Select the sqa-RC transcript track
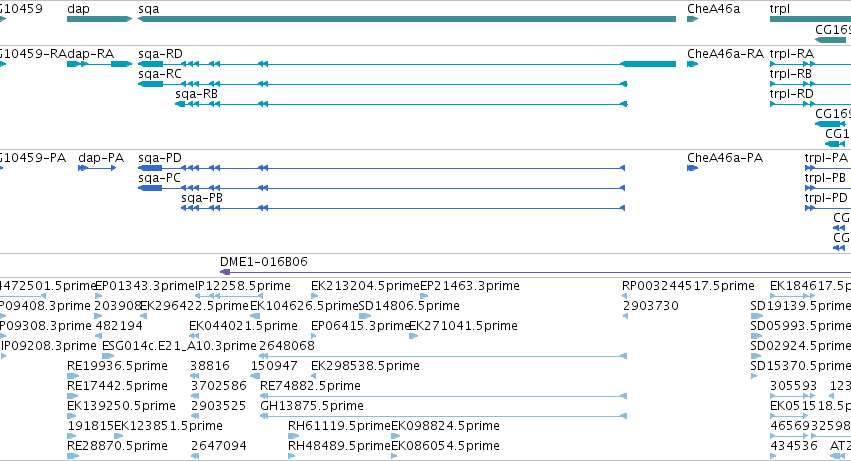Viewport: 851px width, 461px height. pos(383,84)
